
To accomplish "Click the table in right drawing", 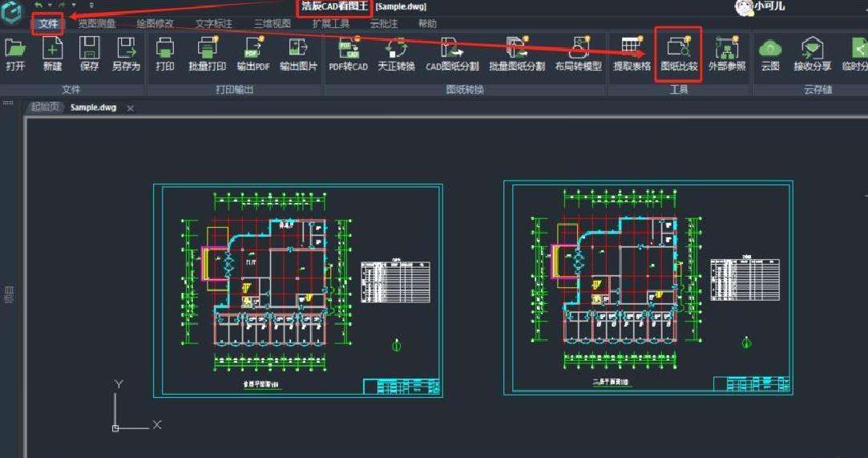I will click(x=745, y=278).
